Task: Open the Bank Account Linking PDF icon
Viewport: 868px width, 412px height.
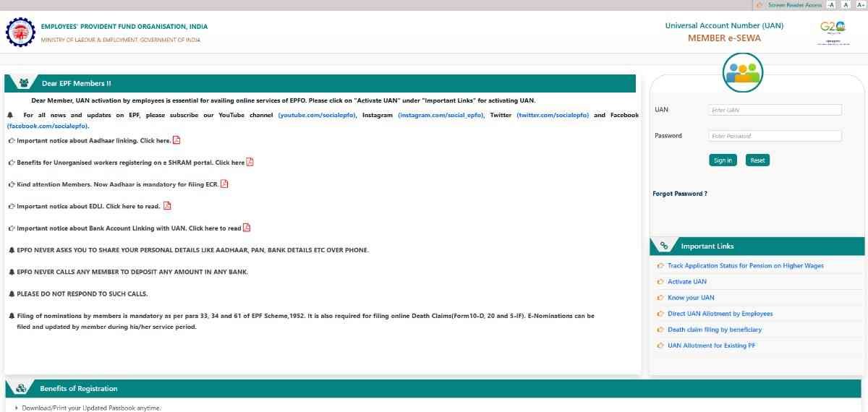Action: [x=247, y=228]
